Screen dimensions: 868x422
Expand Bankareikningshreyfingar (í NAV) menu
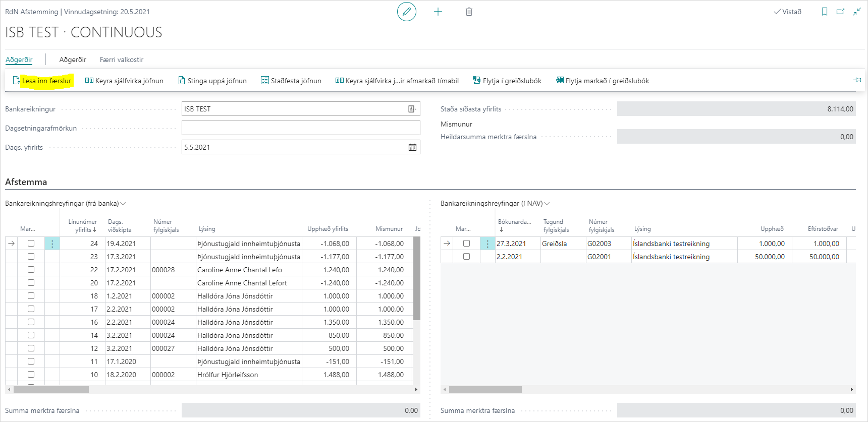point(495,203)
